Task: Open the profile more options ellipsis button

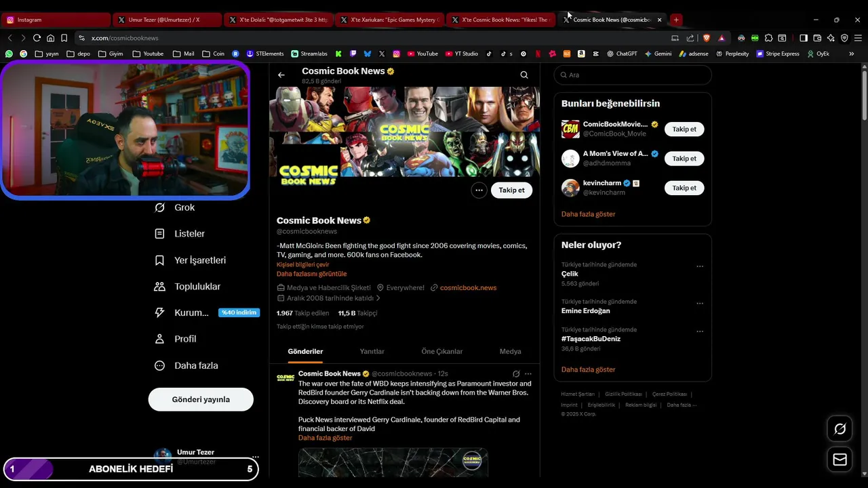Action: (479, 190)
